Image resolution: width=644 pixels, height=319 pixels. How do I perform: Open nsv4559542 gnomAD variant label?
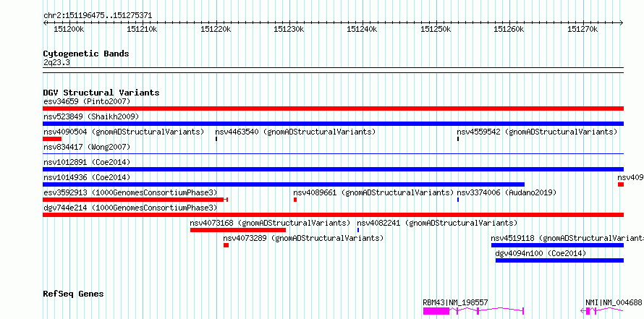click(537, 132)
